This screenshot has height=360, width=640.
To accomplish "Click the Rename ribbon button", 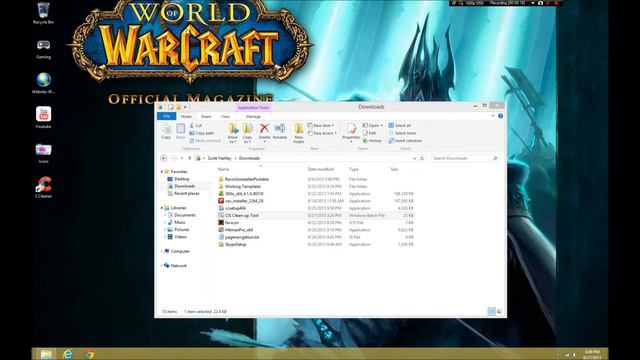I will point(280,131).
